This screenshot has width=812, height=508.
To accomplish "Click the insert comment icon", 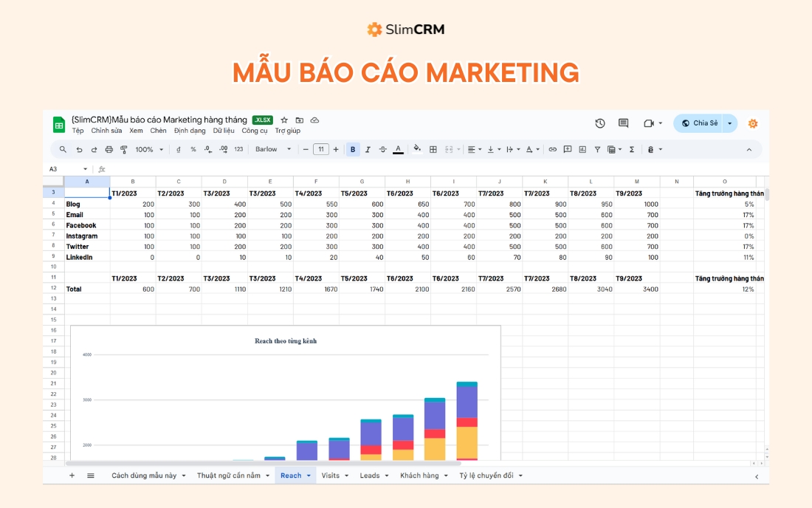I will 568,149.
